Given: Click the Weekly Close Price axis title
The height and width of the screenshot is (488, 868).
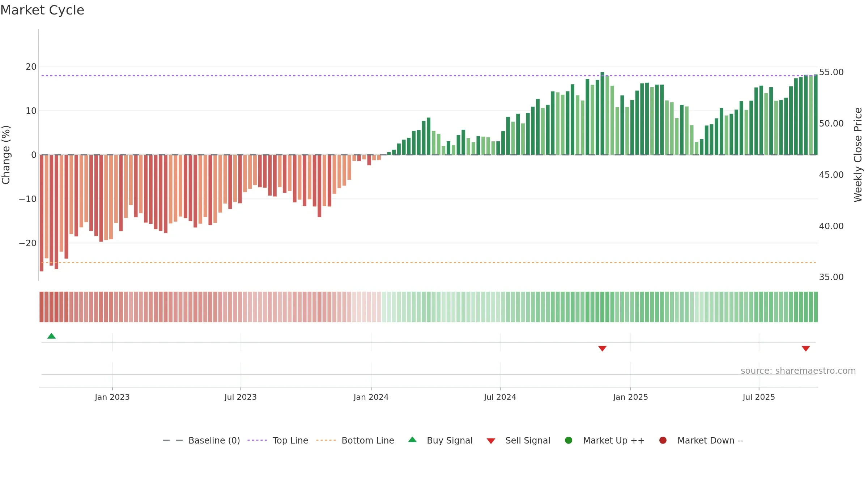Looking at the screenshot, I should click(858, 155).
